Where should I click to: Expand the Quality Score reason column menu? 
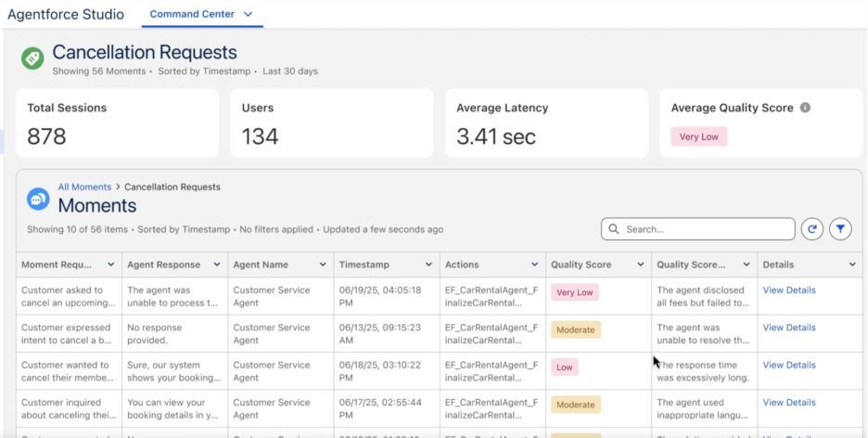pos(747,264)
